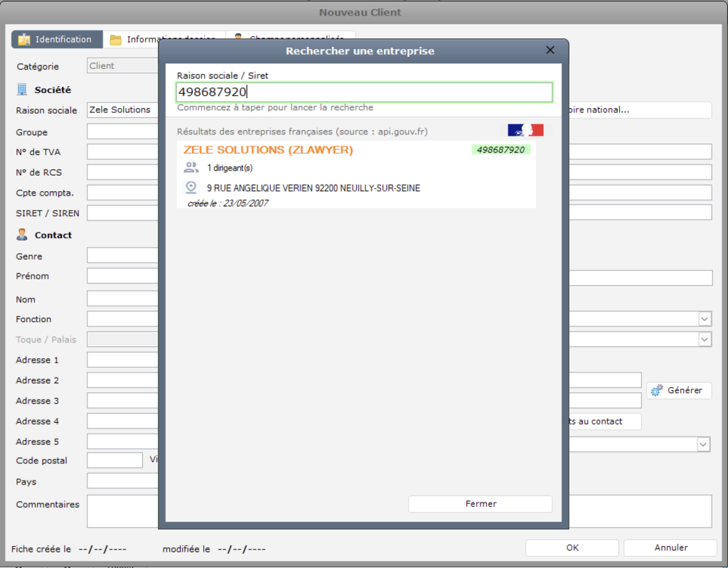The width and height of the screenshot is (728, 568).
Task: Click the French government flag logo
Action: coord(525,131)
